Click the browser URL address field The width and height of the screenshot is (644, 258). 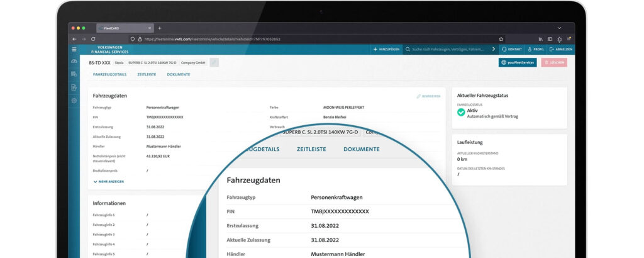316,39
